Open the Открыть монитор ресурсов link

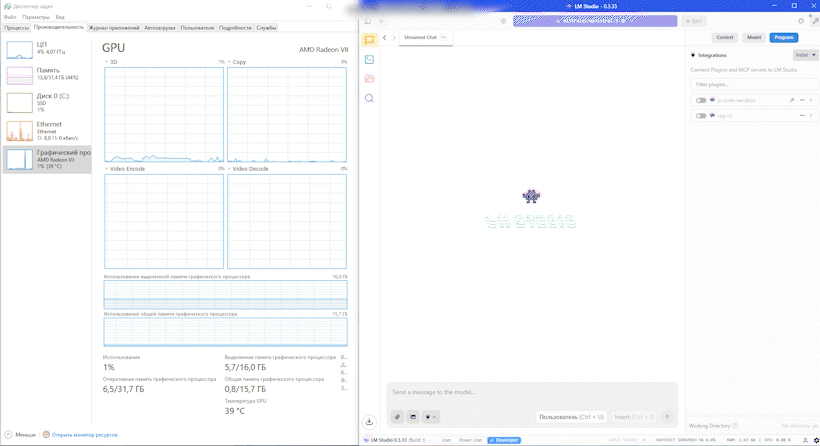pyautogui.click(x=85, y=435)
